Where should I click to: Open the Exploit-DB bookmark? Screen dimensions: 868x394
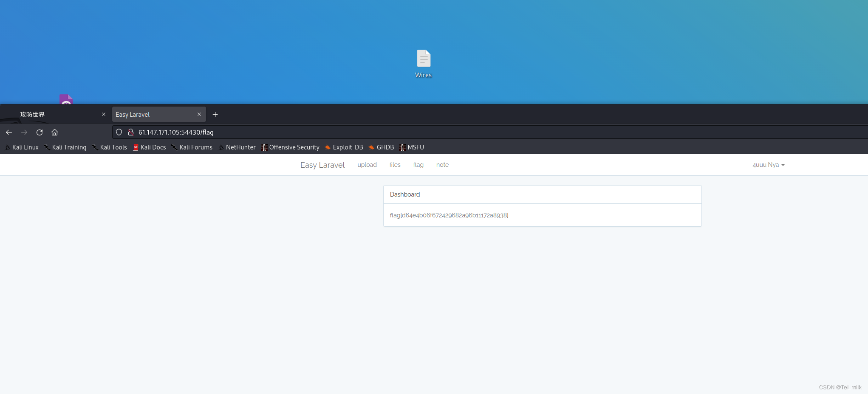point(344,147)
